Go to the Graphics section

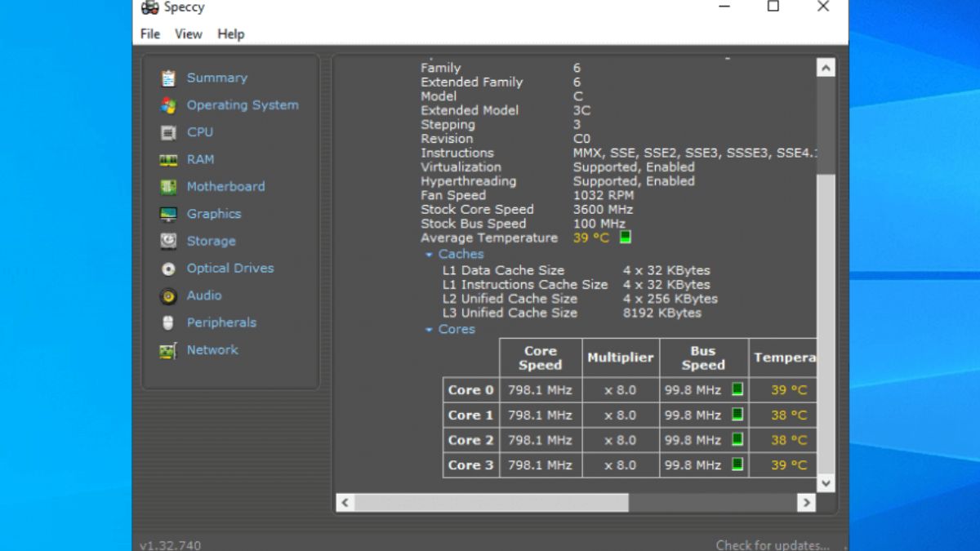pyautogui.click(x=214, y=214)
